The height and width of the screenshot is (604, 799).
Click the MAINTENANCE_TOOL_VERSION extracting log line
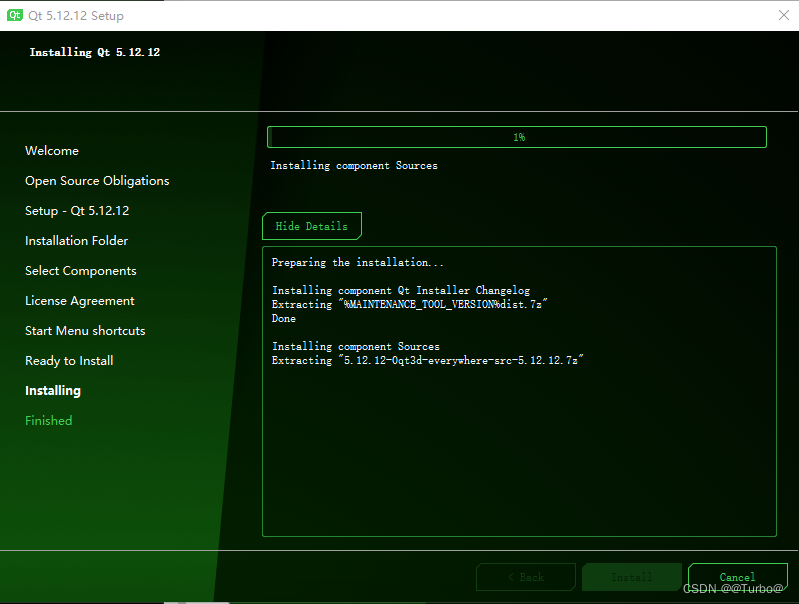coord(410,304)
